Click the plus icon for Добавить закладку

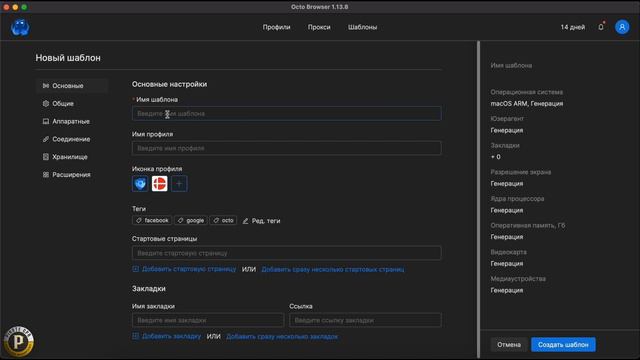(136, 336)
